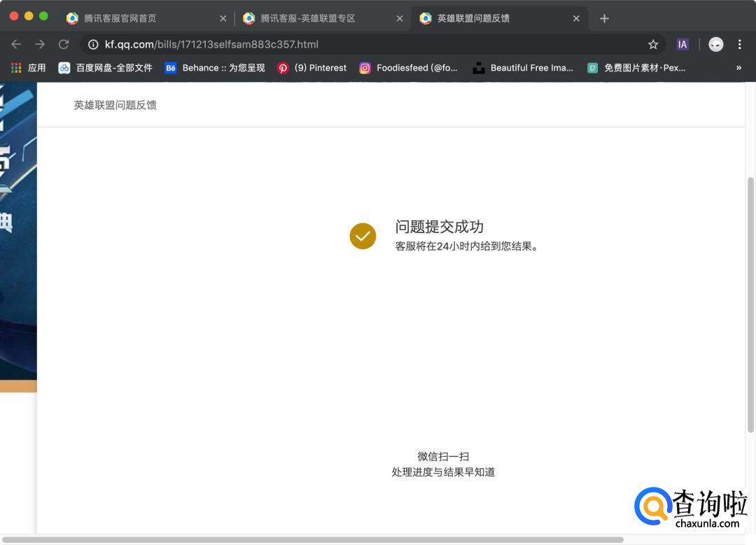Open the IA browser extension
The height and width of the screenshot is (545, 756).
click(x=682, y=44)
